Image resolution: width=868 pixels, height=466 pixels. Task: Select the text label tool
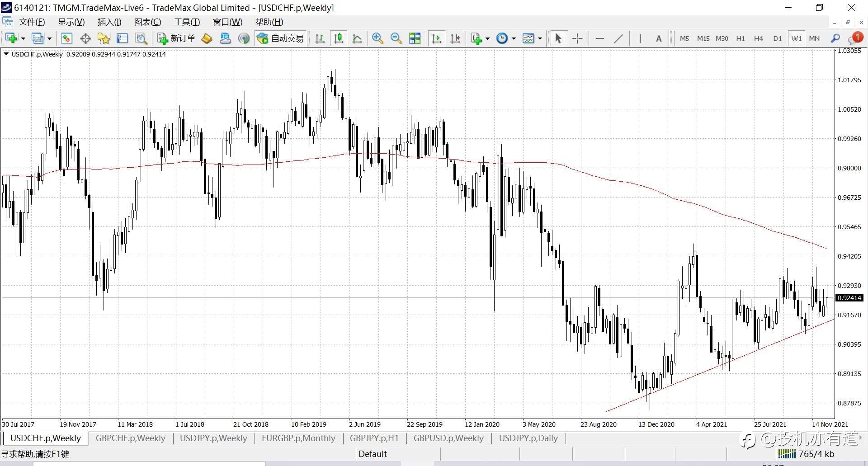pos(659,38)
